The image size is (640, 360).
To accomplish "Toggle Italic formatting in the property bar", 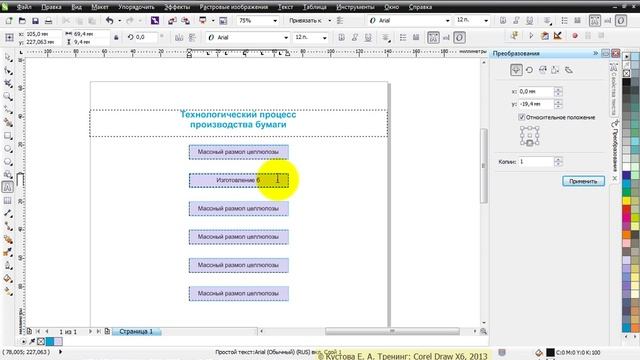I will (x=355, y=38).
